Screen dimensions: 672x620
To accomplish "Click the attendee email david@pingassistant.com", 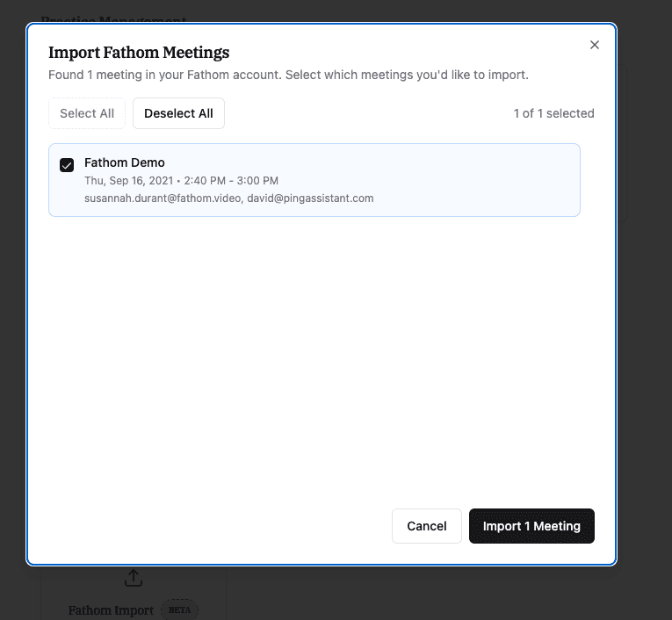I will [310, 198].
